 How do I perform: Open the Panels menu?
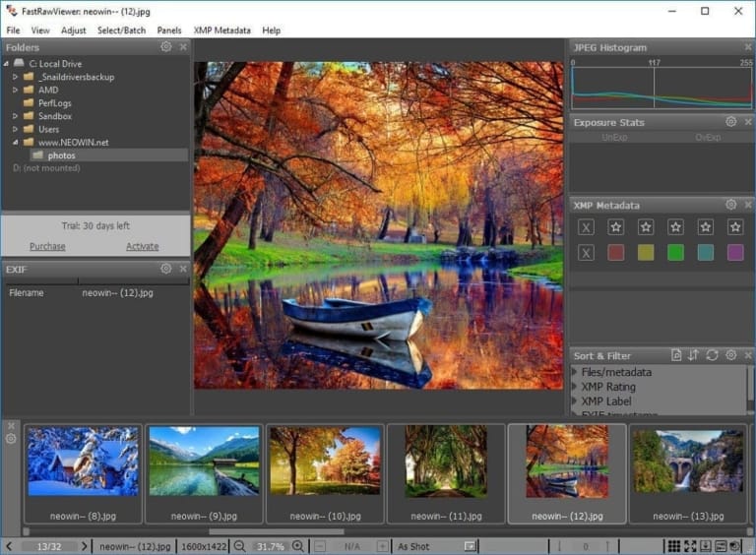[x=169, y=31]
